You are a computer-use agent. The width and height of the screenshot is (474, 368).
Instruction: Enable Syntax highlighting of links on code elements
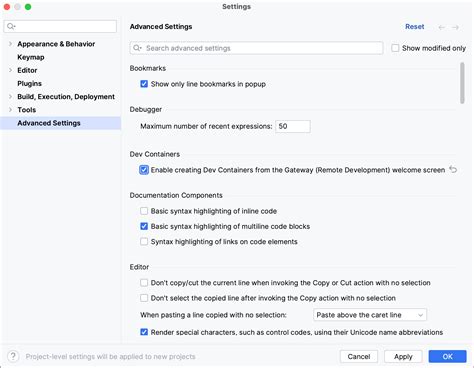pyautogui.click(x=144, y=241)
